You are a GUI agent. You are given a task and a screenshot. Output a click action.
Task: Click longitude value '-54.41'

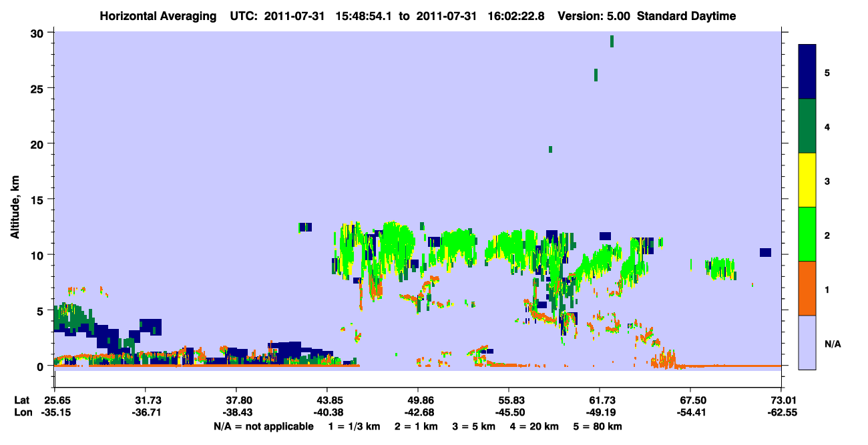click(x=690, y=412)
